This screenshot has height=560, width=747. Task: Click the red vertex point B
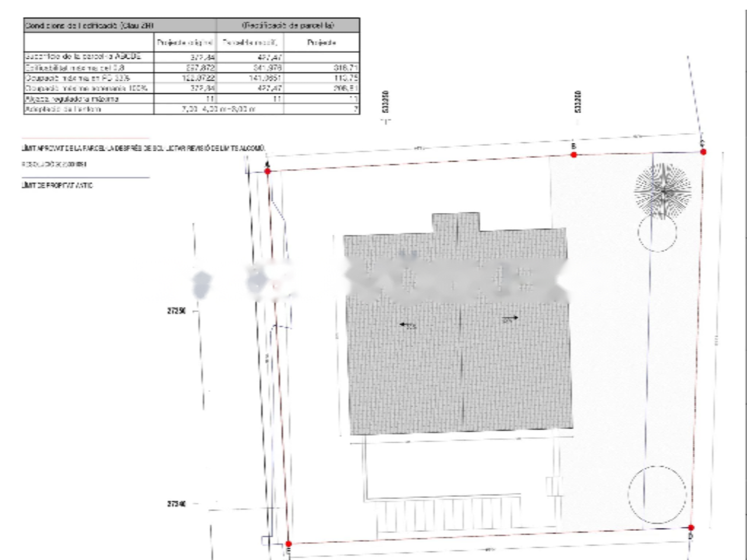[x=574, y=155]
